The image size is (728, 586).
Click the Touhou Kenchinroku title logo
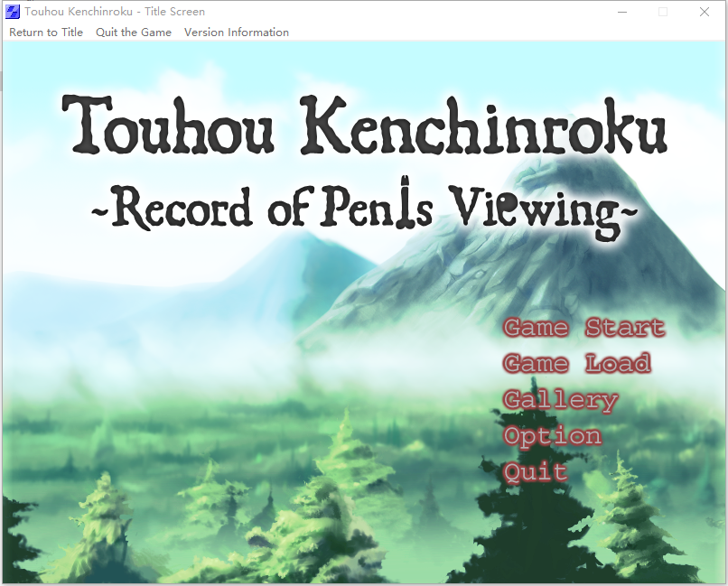tap(364, 125)
